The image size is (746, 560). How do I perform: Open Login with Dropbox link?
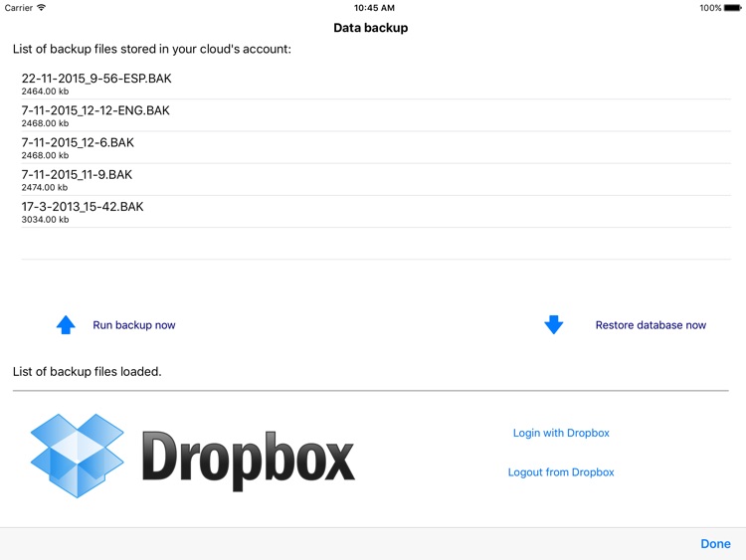561,433
